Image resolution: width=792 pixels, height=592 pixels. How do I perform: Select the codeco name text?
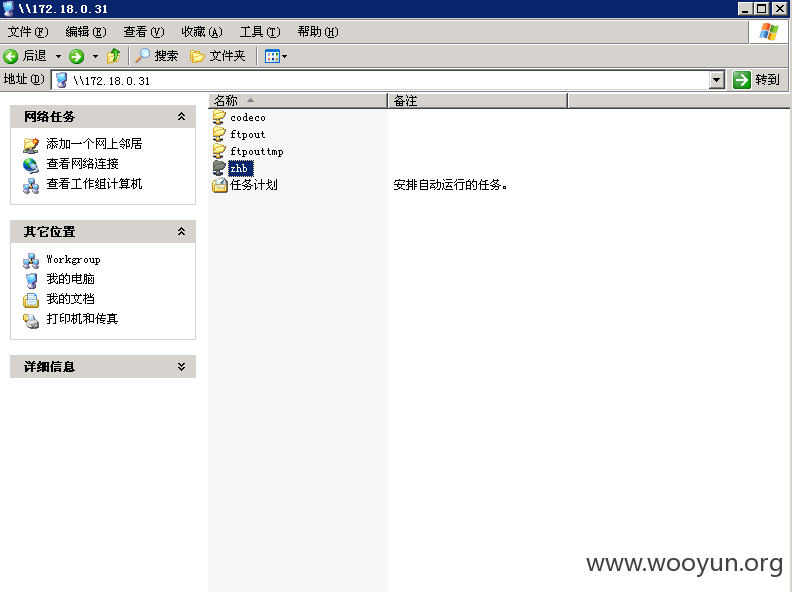(x=248, y=118)
